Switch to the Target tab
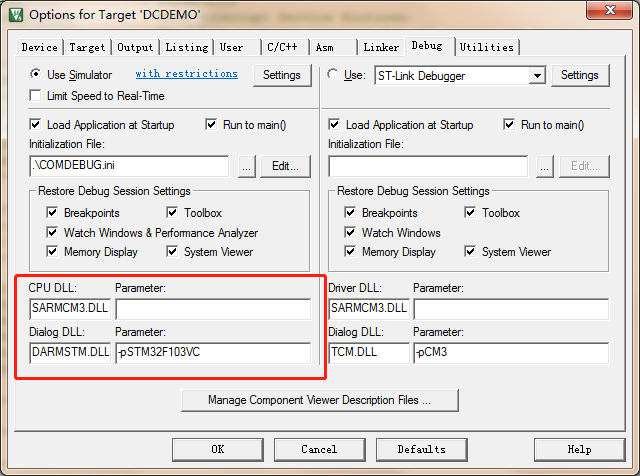640x476 pixels. [88, 47]
